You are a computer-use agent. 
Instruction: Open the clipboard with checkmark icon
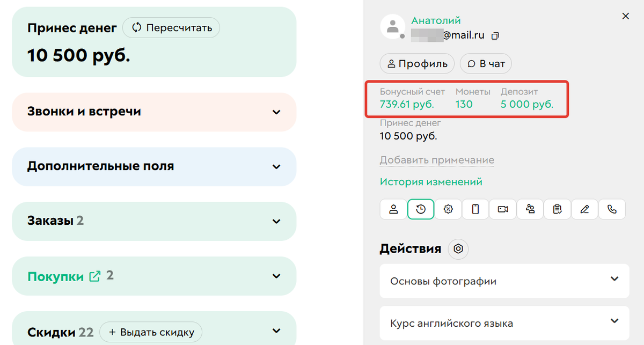coord(558,209)
